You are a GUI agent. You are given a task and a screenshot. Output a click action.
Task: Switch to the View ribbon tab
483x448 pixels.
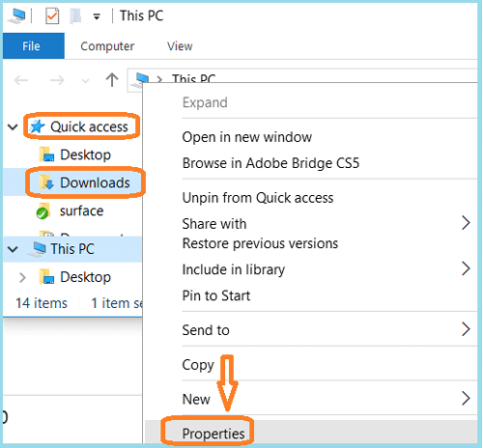pyautogui.click(x=180, y=46)
